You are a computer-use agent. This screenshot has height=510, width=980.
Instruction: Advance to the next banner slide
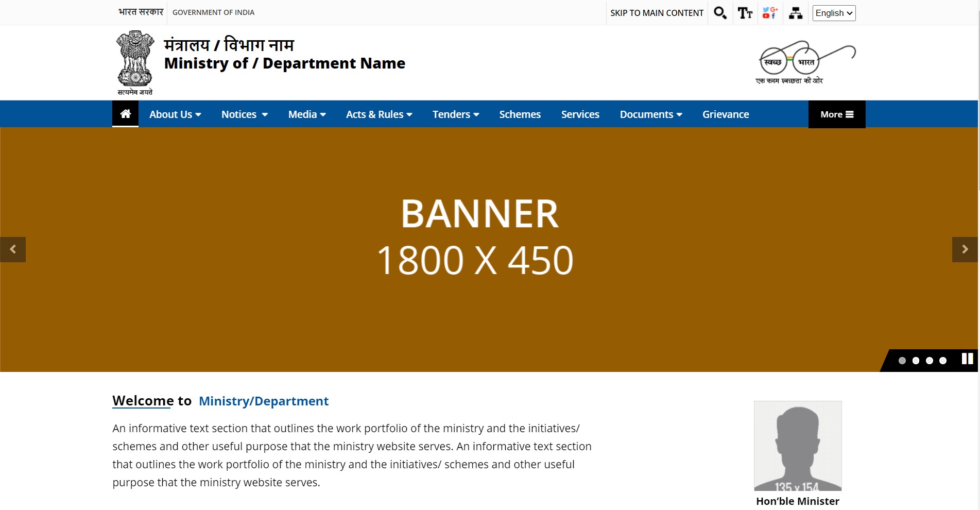pos(965,249)
